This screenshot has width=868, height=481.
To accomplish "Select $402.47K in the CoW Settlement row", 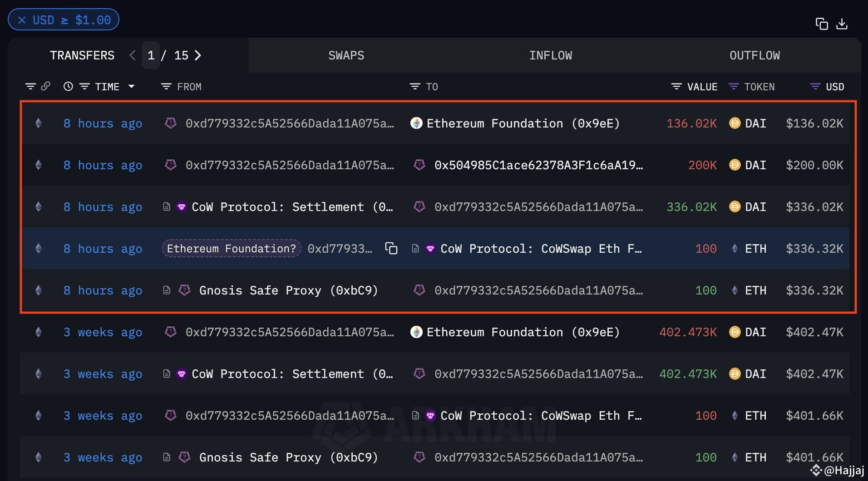I will [814, 374].
